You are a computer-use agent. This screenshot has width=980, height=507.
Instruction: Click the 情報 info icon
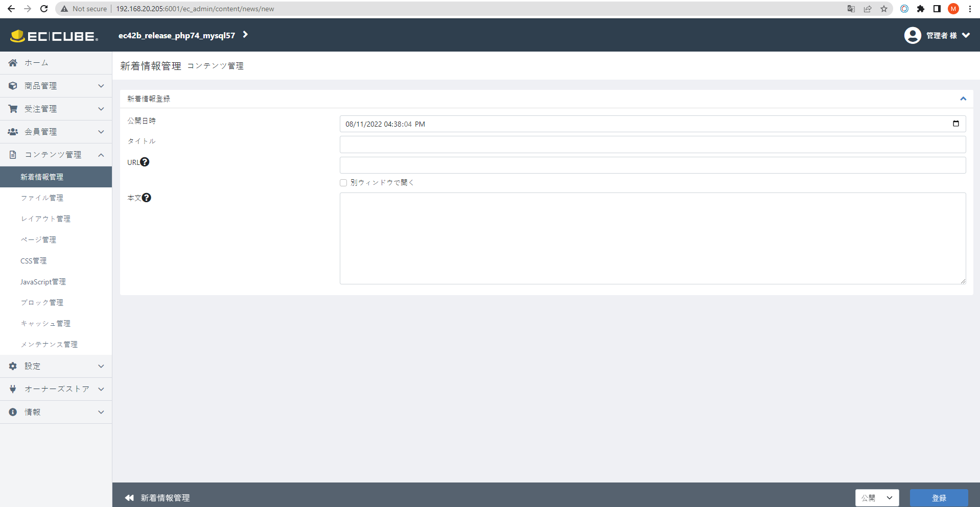pos(13,412)
